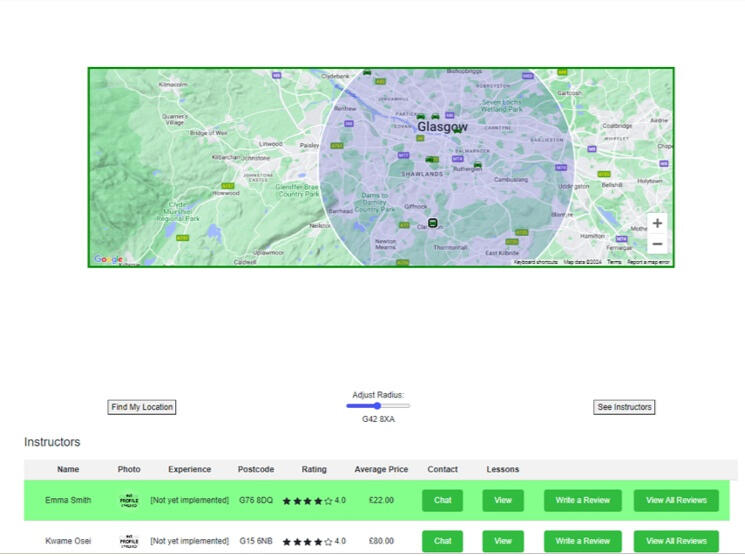The height and width of the screenshot is (556, 745).
Task: Click Report a map error link
Action: pos(649,262)
